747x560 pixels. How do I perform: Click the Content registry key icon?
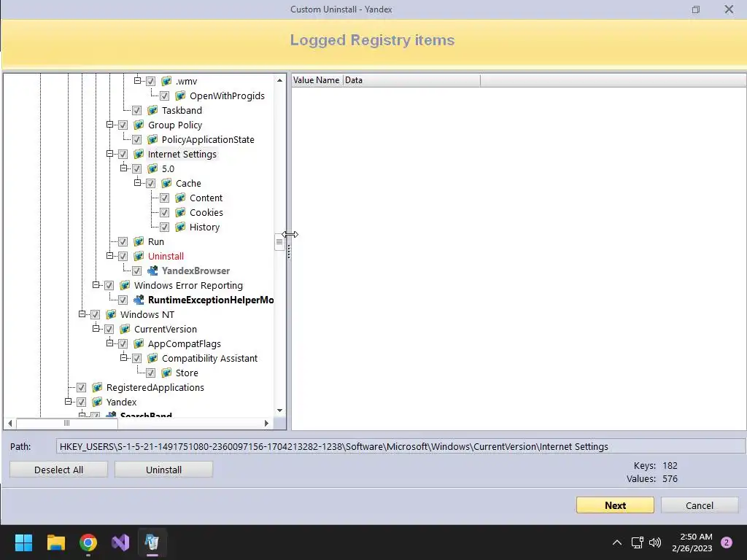coord(180,198)
